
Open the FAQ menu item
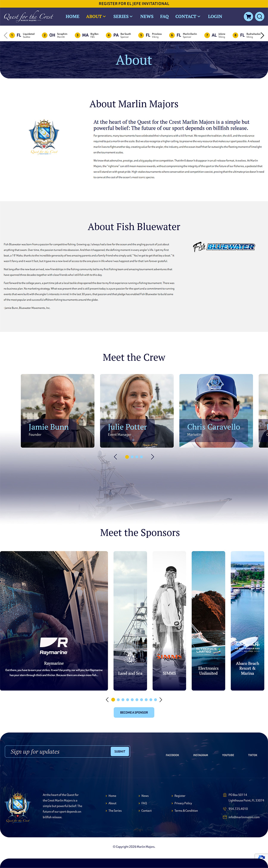[164, 17]
